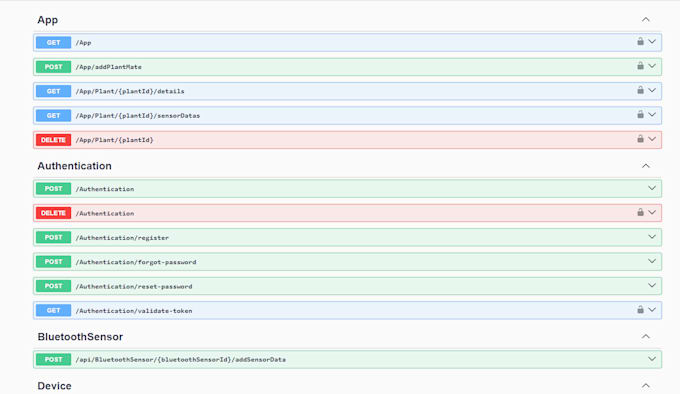Click GET badge for sensorDatas endpoint
This screenshot has width=680, height=394.
(x=53, y=115)
